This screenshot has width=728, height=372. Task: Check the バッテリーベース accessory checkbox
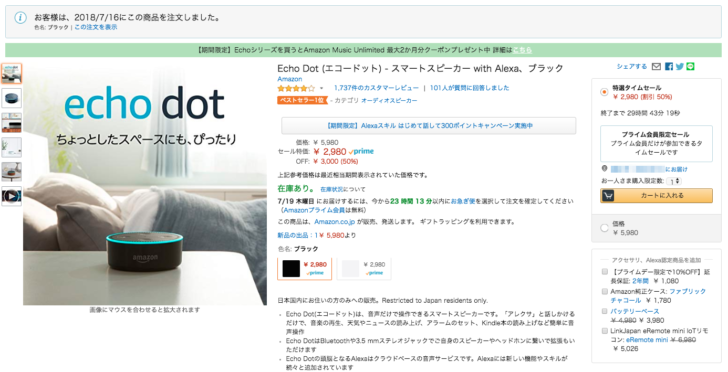point(604,311)
